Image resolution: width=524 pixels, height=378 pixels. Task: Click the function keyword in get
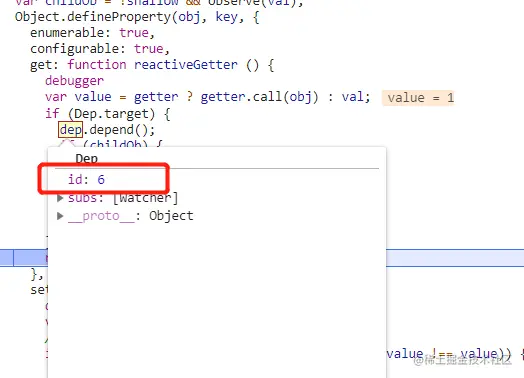(97, 65)
